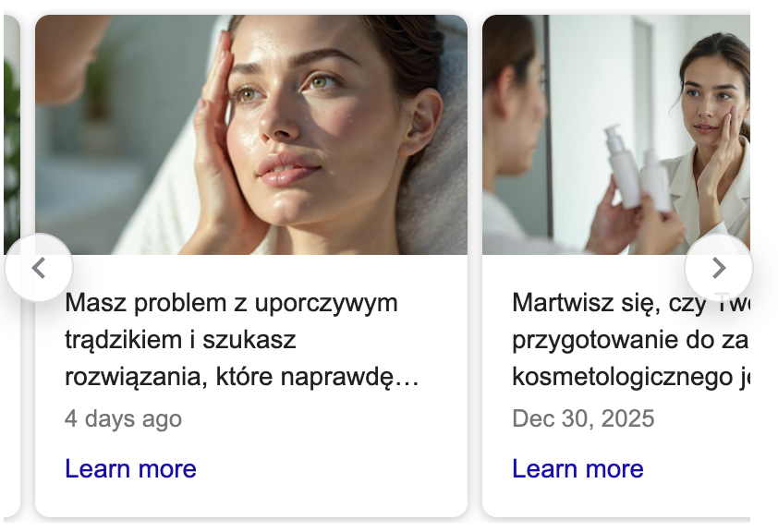Click the previous carousel arrow button
Viewport: 778px width, 532px height.
click(39, 268)
